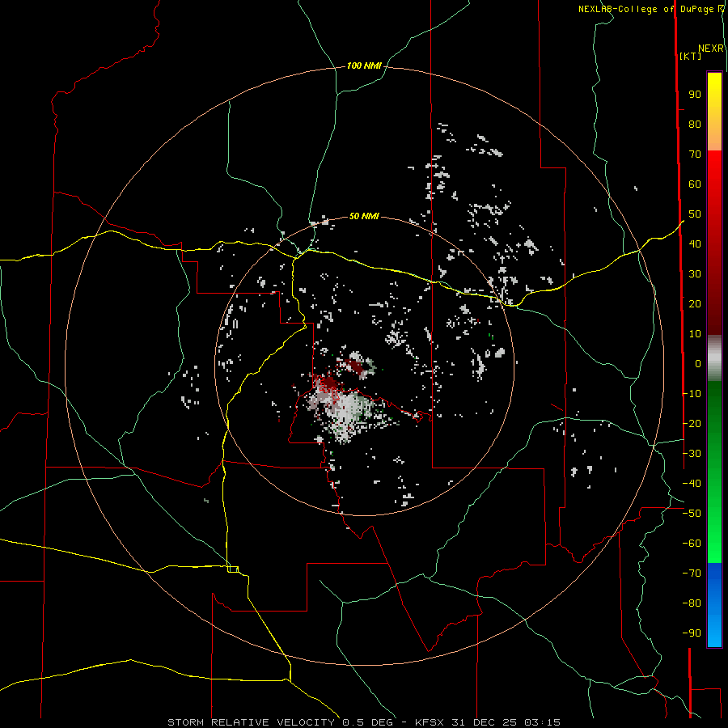Screen dimensions: 728x728
Task: Click the 30 value on the velocity scale
Action: click(695, 274)
